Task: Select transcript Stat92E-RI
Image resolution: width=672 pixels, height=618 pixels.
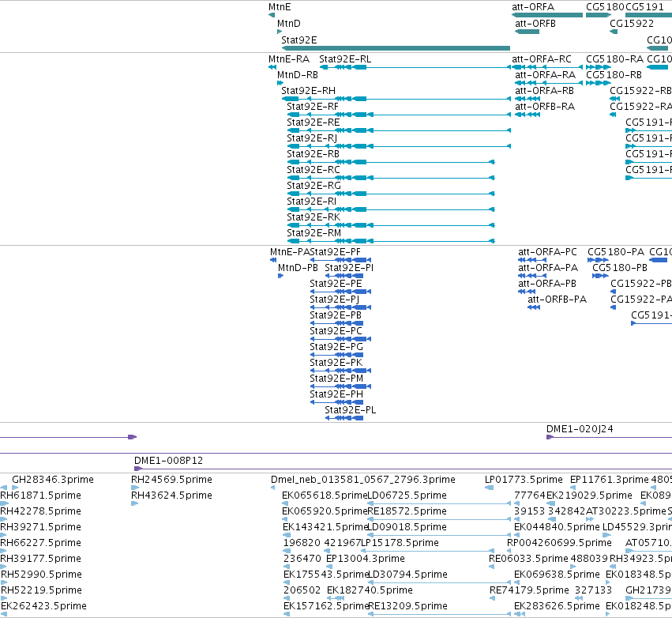Action: click(x=312, y=202)
